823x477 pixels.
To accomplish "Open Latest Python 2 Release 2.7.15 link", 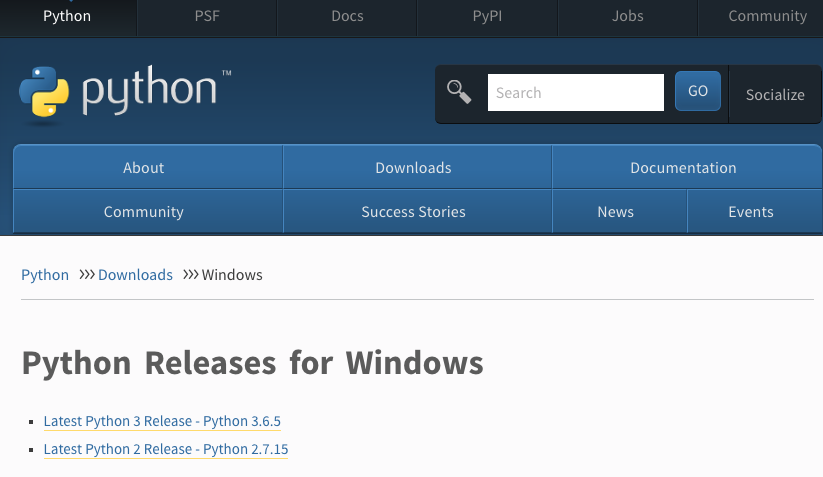I will tap(166, 449).
